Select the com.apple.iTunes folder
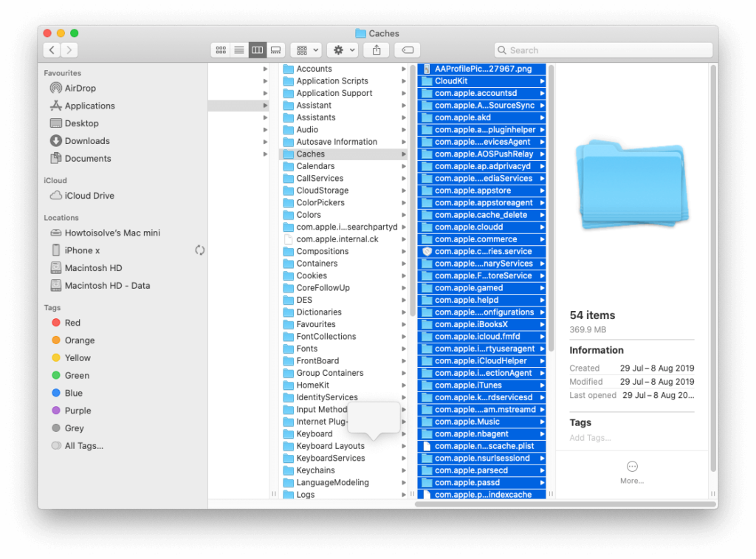Viewport: 756px width, 559px height. (x=481, y=385)
